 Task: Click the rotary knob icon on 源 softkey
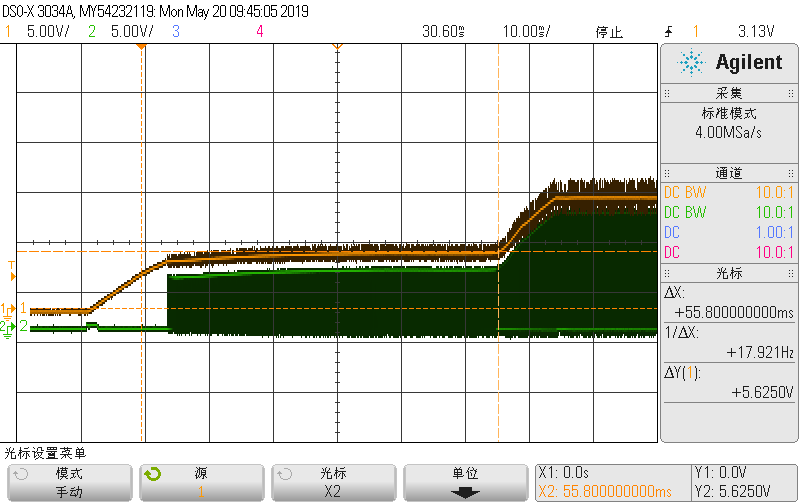click(152, 474)
